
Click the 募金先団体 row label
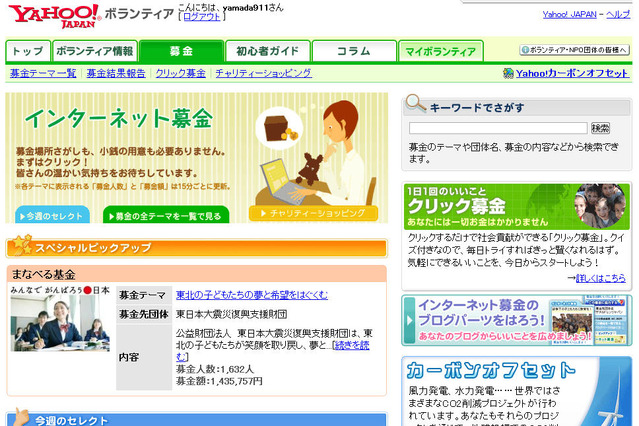(144, 314)
